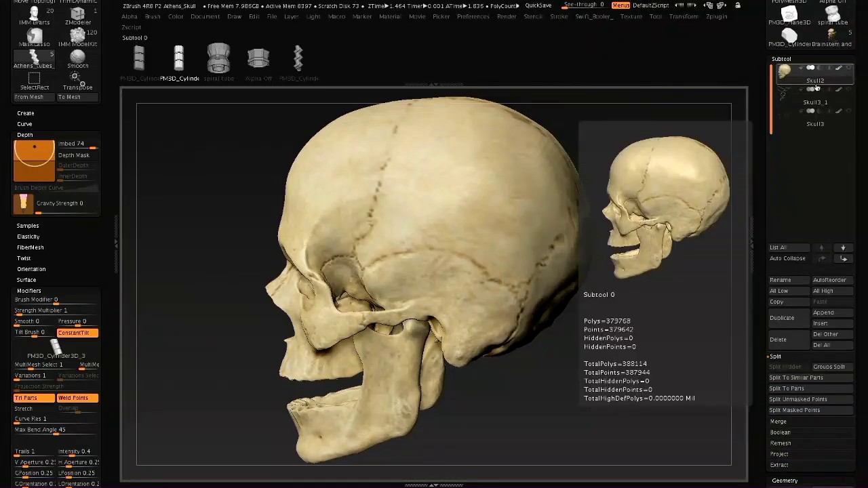The image size is (868, 488).
Task: Choose the IMM ModelKit brush
Action: (x=77, y=37)
